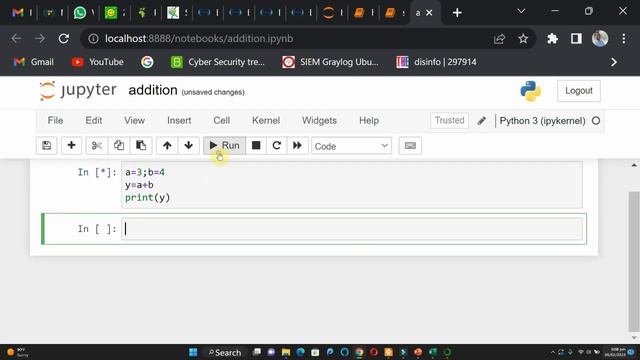Screen dimensions: 640x360
Task: Go back with the browser back arrow
Action: 16,39
